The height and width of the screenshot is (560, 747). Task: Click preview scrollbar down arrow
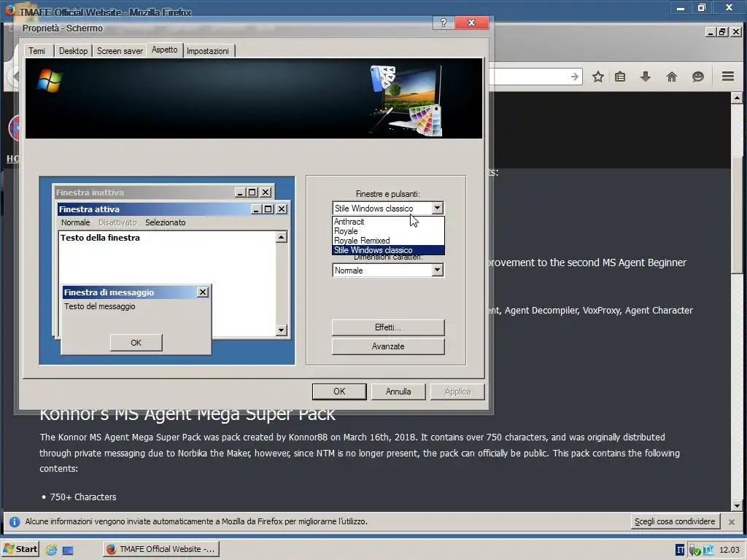pos(281,330)
